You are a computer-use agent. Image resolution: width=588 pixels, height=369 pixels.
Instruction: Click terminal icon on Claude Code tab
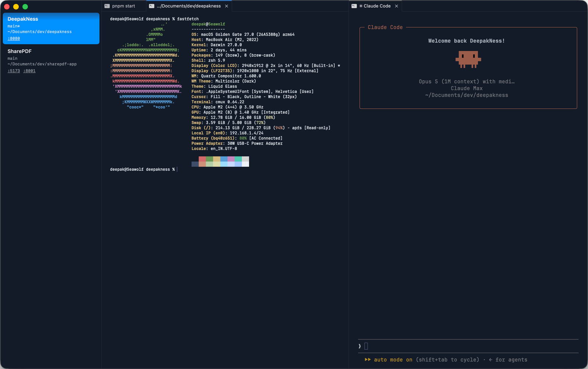pos(354,6)
